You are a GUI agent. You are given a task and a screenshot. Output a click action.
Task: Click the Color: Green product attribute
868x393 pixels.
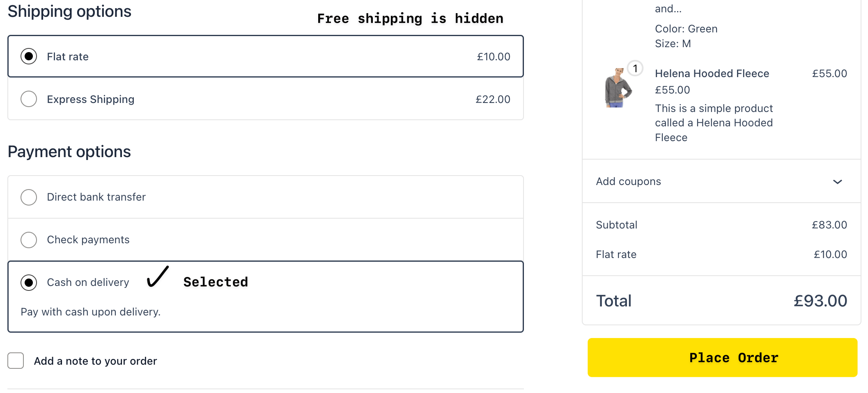686,28
